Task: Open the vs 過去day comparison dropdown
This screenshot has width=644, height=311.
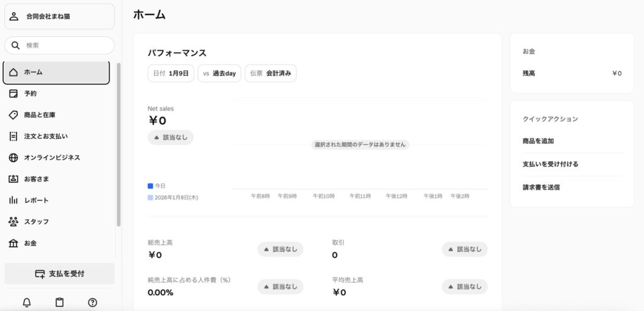Action: pos(219,74)
